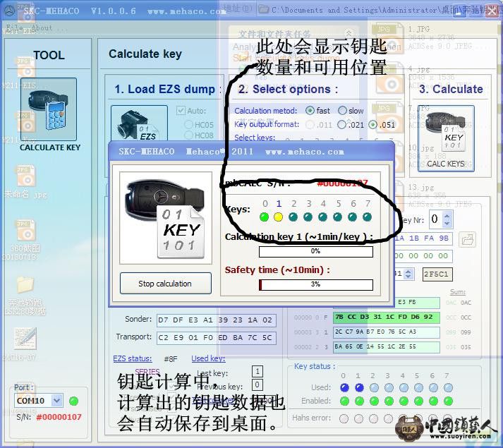Click the Used indicator for key 1
The image size is (503, 448).
click(359, 387)
